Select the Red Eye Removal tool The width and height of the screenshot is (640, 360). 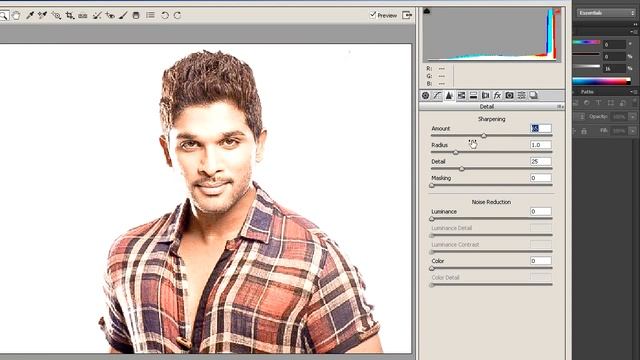point(110,16)
